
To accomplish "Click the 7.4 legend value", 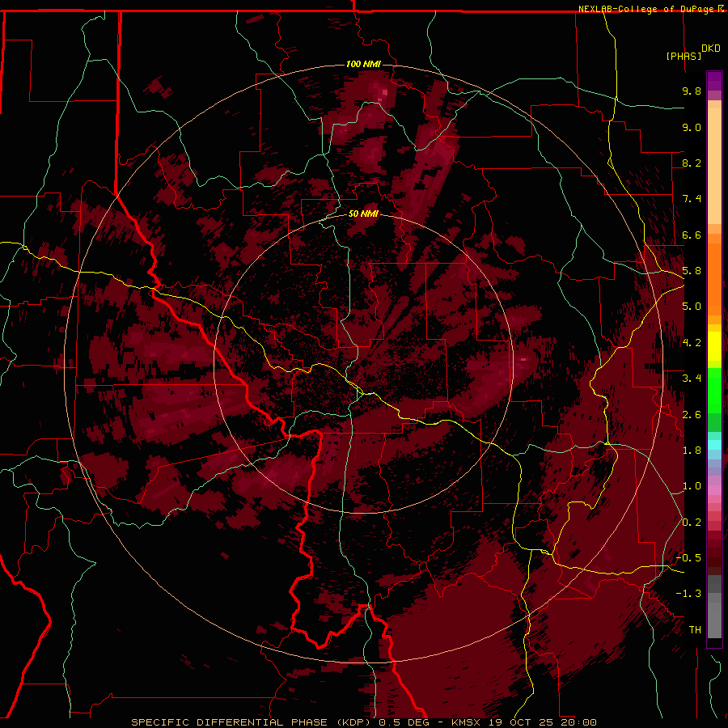I will coord(692,199).
